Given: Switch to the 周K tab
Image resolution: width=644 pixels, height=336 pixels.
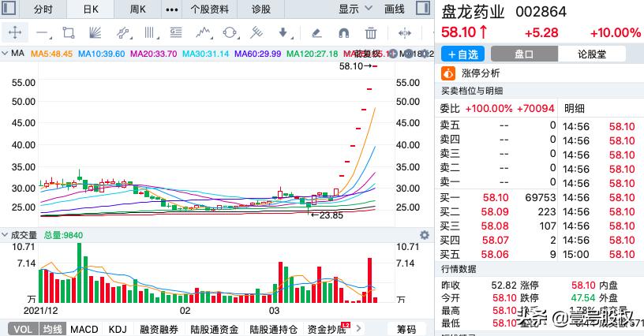Looking at the screenshot, I should (x=137, y=9).
